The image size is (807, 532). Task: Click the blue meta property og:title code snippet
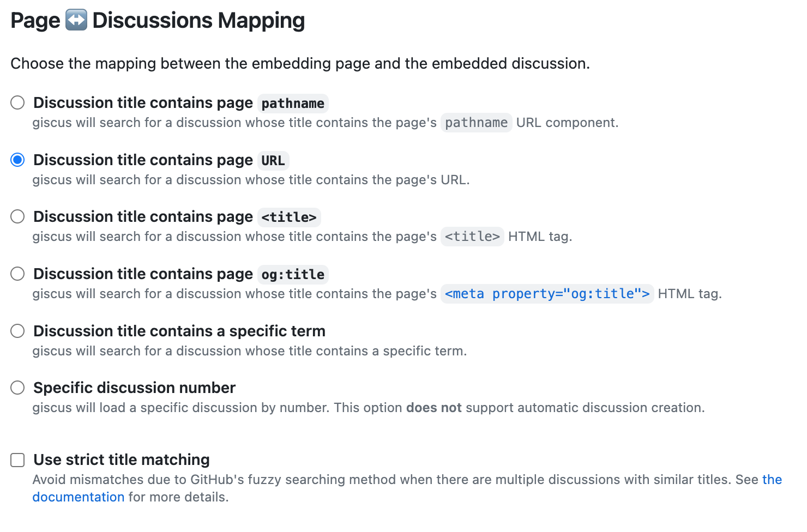(547, 294)
